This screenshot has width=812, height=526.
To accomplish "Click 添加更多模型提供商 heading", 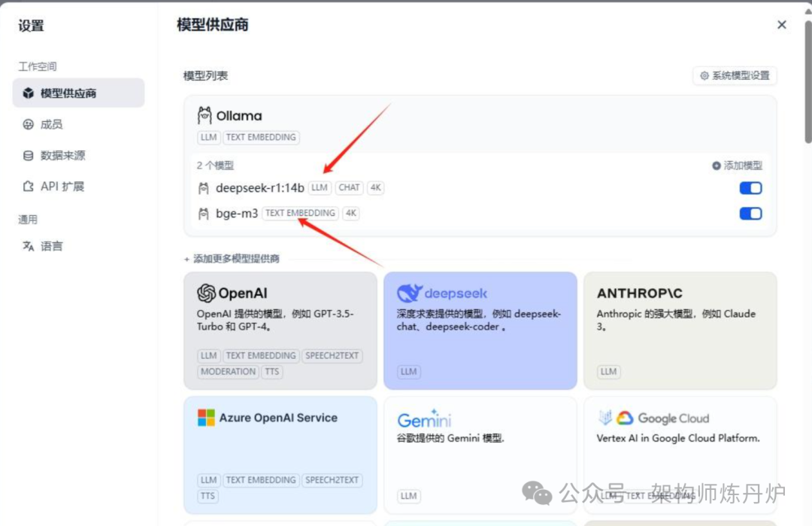I will click(232, 259).
